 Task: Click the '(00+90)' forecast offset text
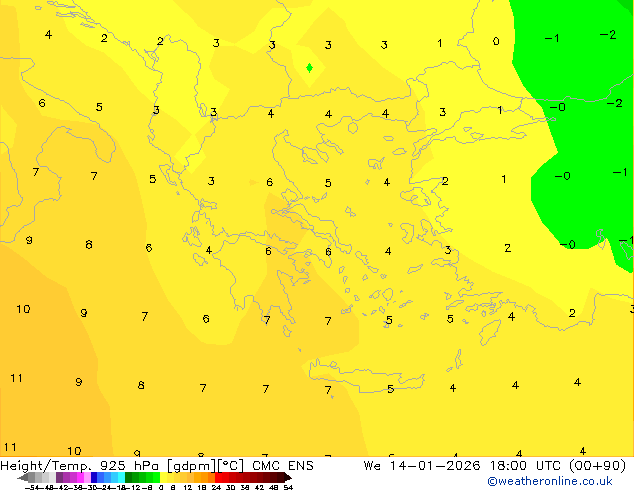[597, 466]
